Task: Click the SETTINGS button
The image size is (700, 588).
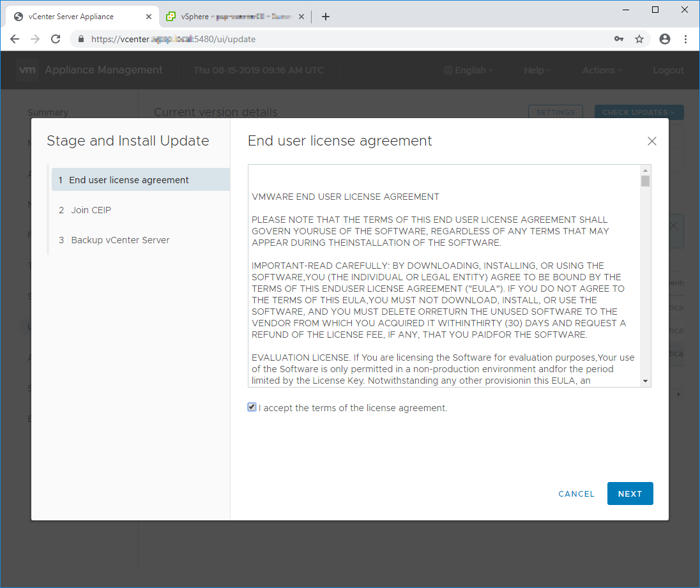Action: coord(556,112)
